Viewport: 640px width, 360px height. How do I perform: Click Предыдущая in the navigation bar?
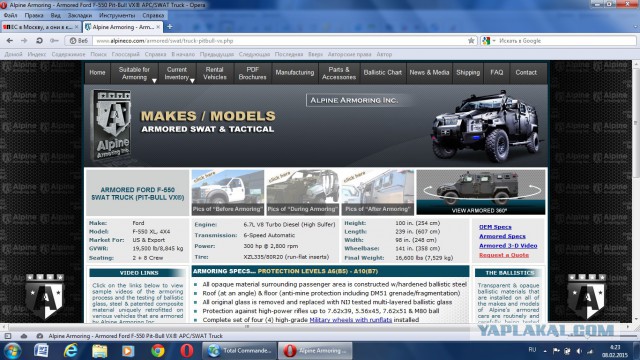point(217,54)
